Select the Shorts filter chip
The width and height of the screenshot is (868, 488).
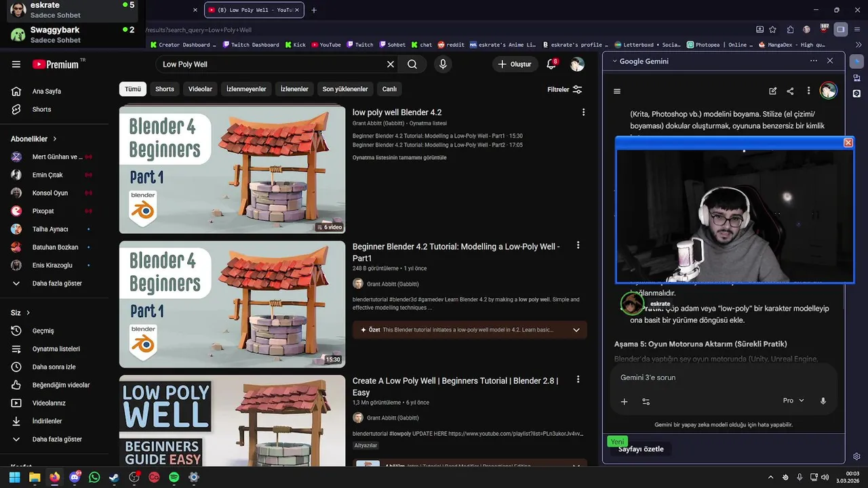coord(165,89)
